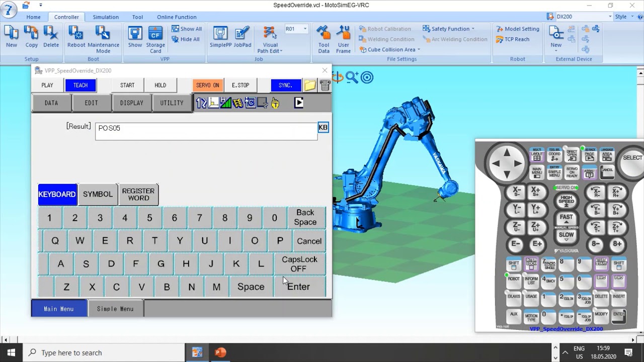This screenshot has width=644, height=362.
Task: Open User Frame settings
Action: tap(343, 40)
